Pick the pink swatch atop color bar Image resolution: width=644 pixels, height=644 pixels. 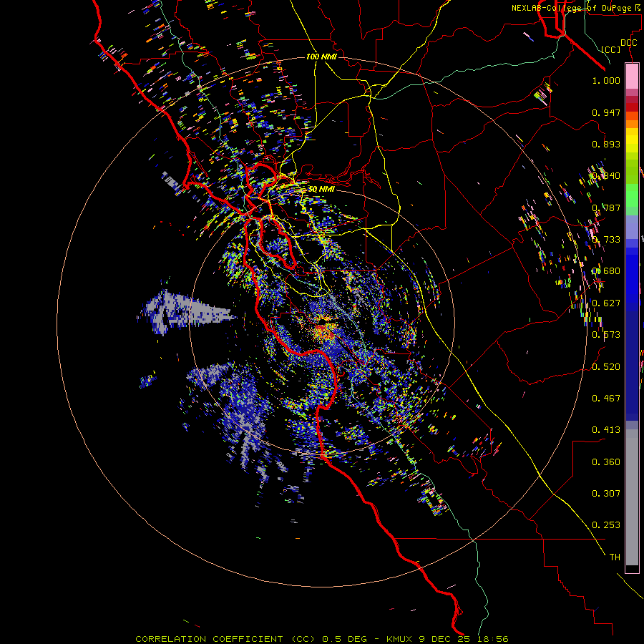pos(632,77)
